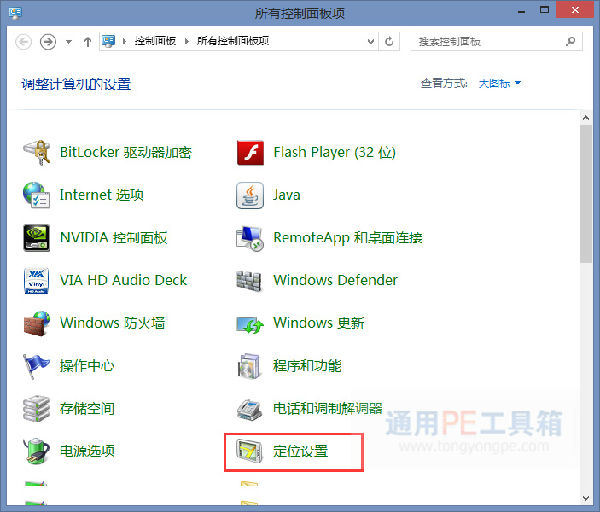Click the Windows 防火墙 brick icon
Image resolution: width=600 pixels, height=512 pixels.
pyautogui.click(x=37, y=324)
